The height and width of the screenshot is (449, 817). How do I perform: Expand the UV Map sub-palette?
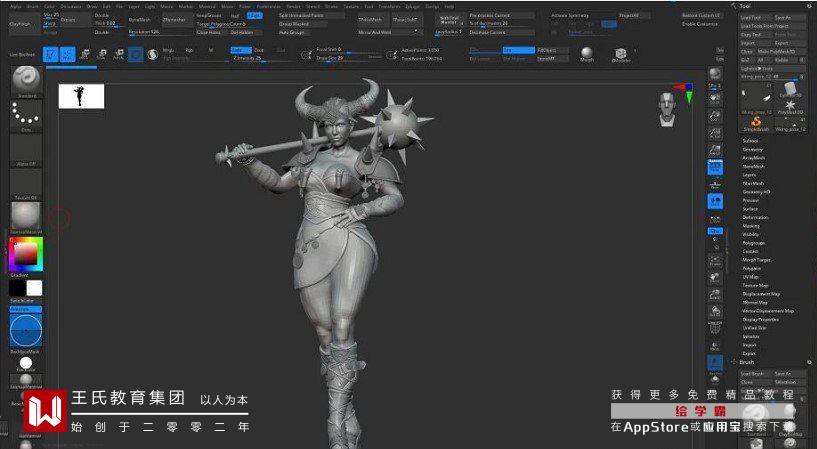coord(751,277)
